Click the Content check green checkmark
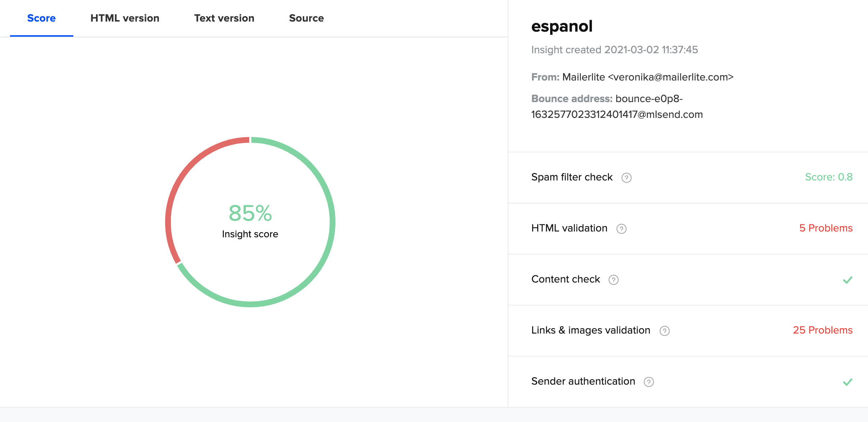 [x=848, y=280]
